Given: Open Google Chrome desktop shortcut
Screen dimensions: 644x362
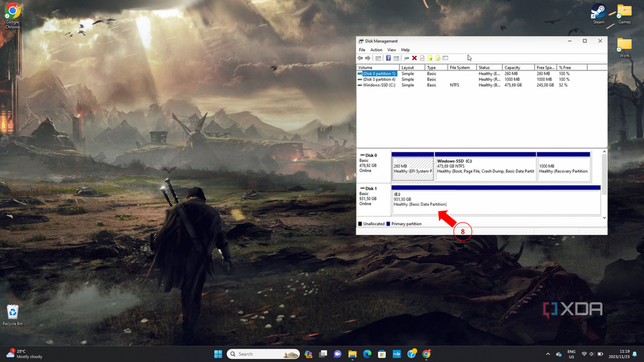Looking at the screenshot, I should tap(12, 15).
